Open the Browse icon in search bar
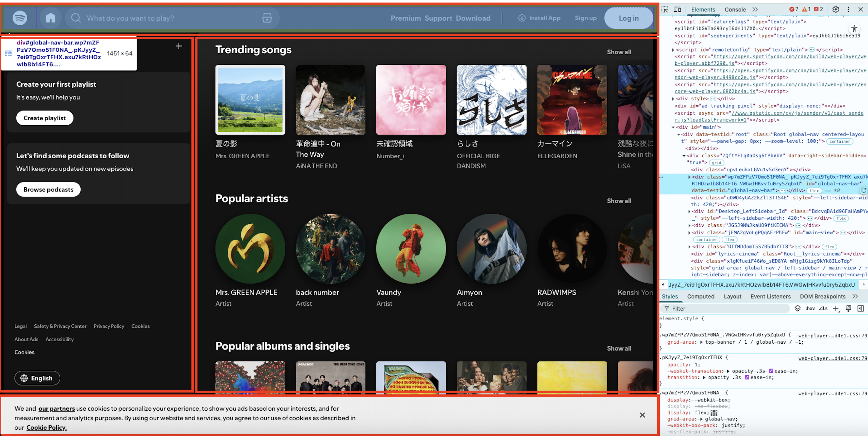868x436 pixels. pyautogui.click(x=267, y=18)
